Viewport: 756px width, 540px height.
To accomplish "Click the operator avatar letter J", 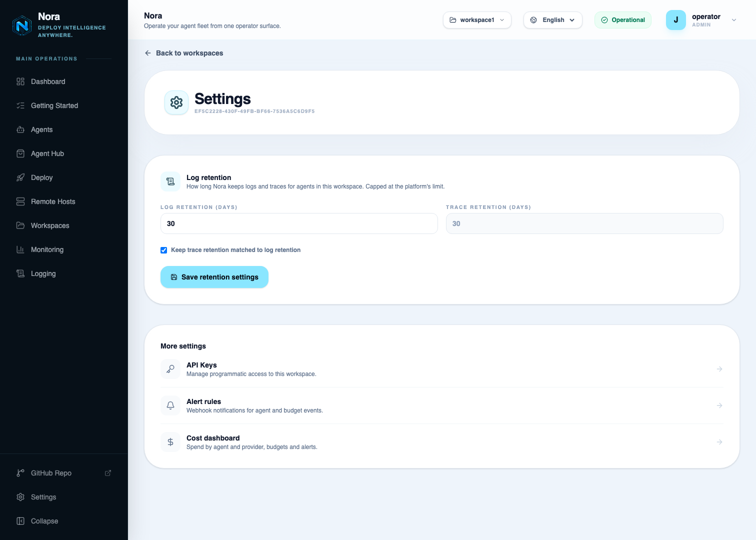I will tap(676, 20).
